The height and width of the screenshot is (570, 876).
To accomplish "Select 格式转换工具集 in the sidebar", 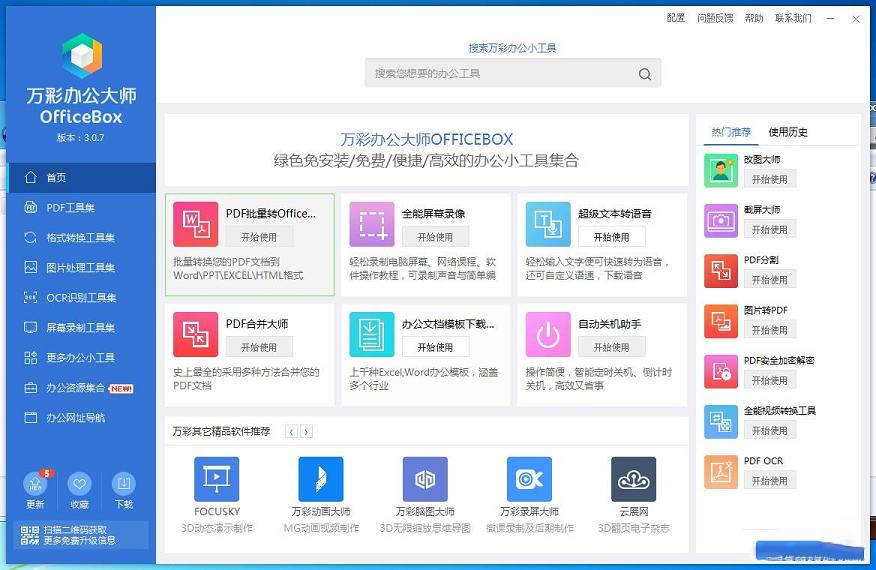I will point(82,238).
